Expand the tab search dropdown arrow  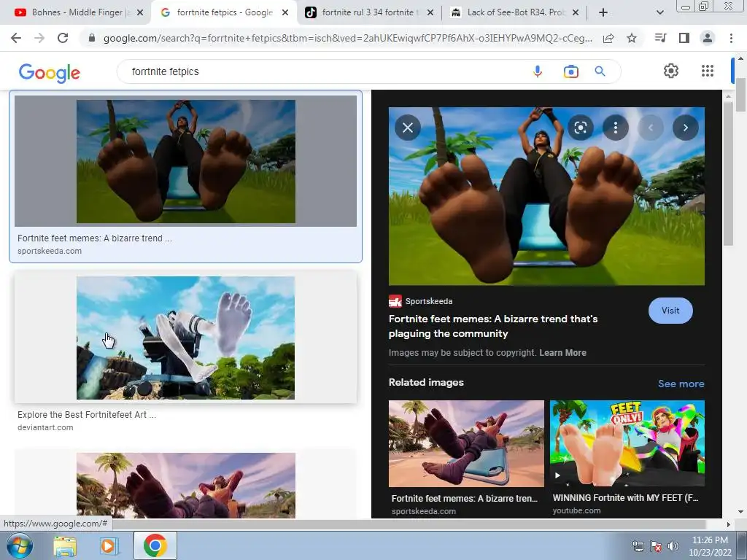point(659,12)
